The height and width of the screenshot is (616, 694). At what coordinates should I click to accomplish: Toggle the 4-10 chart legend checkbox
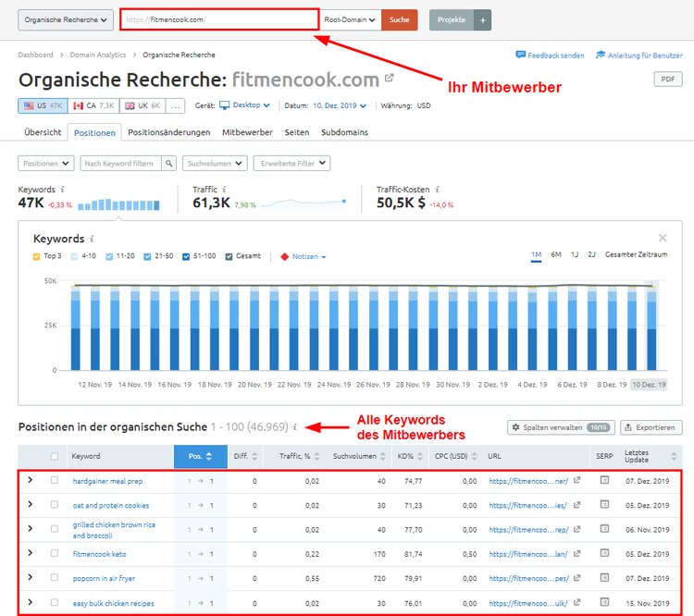[x=74, y=257]
